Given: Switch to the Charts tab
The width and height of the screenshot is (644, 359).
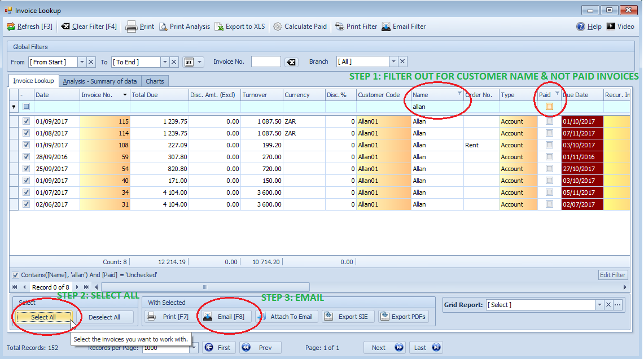Looking at the screenshot, I should [x=155, y=81].
